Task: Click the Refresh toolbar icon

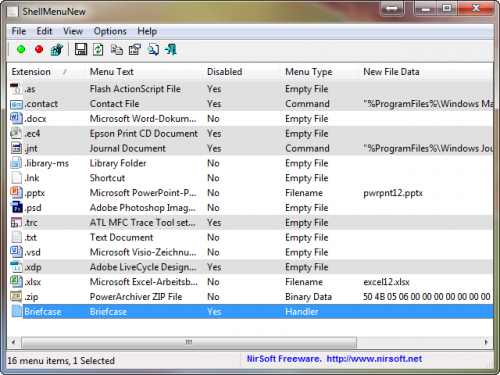Action: point(98,50)
